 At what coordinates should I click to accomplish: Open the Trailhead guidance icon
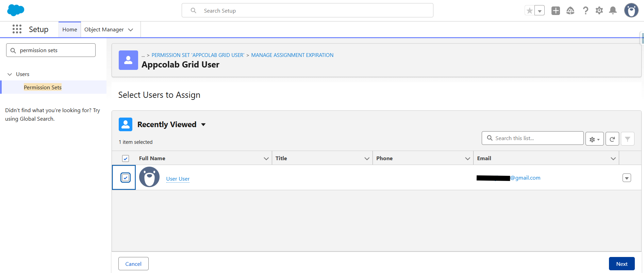tap(571, 11)
